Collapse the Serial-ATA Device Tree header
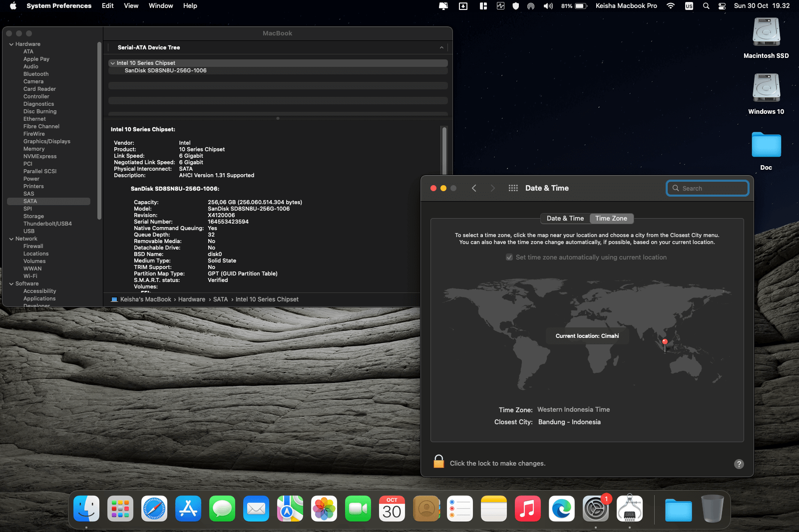This screenshot has height=532, width=799. click(x=441, y=48)
